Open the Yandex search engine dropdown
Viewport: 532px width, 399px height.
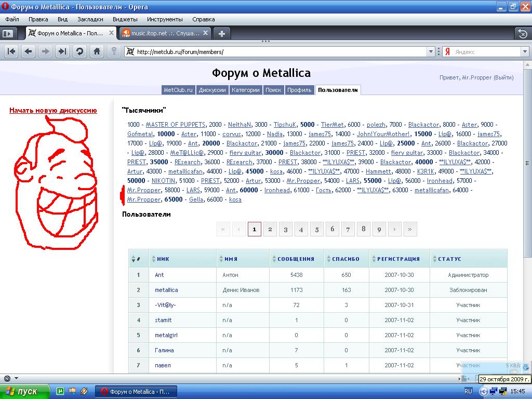point(446,52)
